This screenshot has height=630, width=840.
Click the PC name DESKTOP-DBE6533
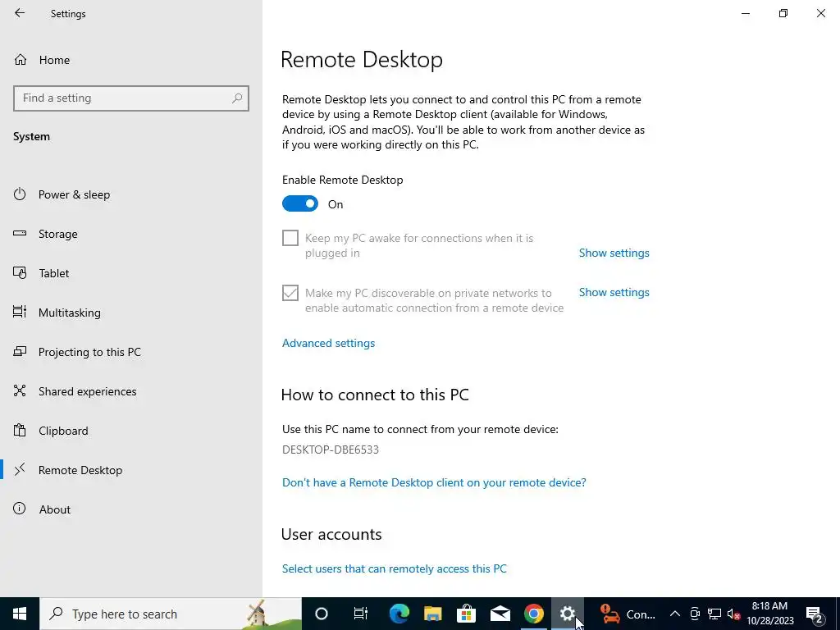tap(331, 450)
